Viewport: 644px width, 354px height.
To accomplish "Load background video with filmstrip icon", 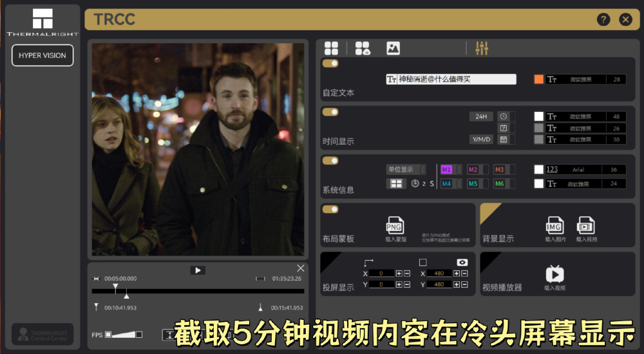I will pos(585,225).
